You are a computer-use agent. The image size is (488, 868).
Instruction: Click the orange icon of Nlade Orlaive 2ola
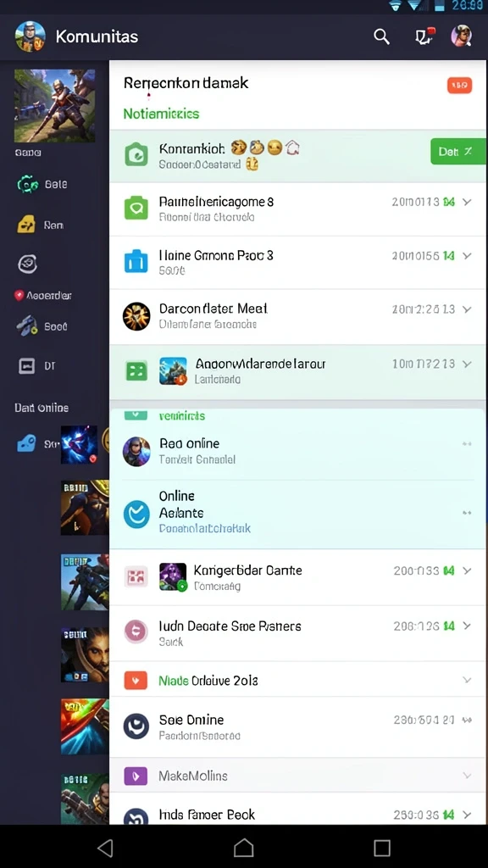click(x=136, y=681)
